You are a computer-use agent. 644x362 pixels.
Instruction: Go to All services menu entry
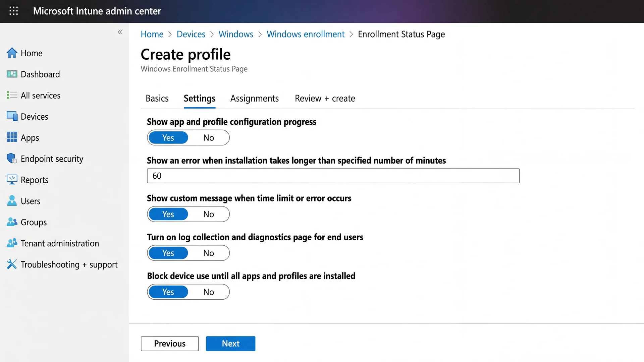tap(41, 95)
